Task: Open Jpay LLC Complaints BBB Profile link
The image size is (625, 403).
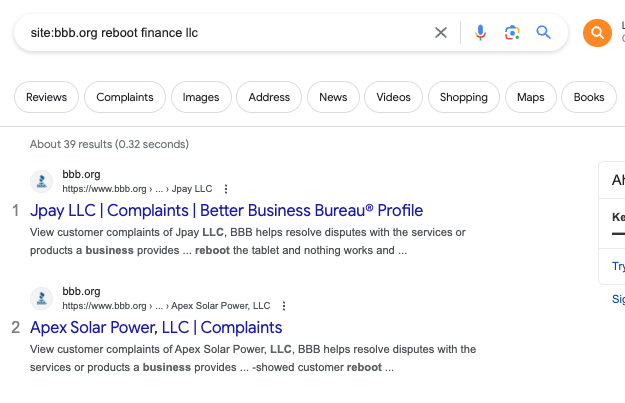Action: pos(226,210)
